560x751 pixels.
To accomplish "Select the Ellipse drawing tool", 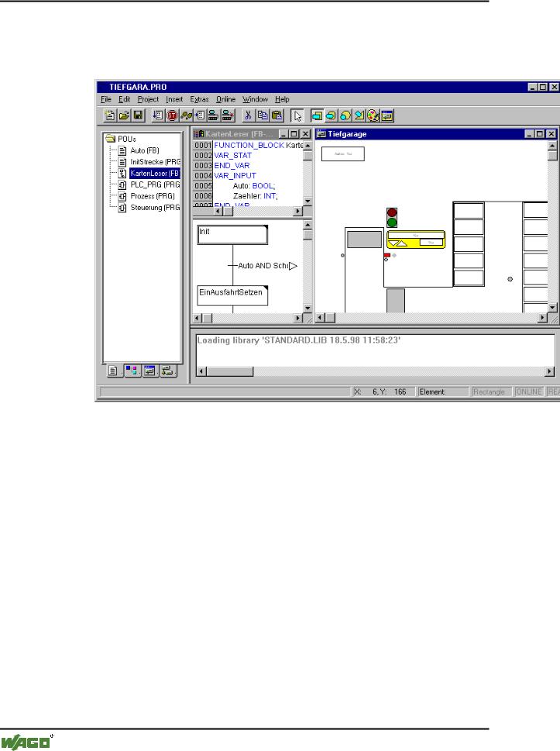I will [x=345, y=115].
